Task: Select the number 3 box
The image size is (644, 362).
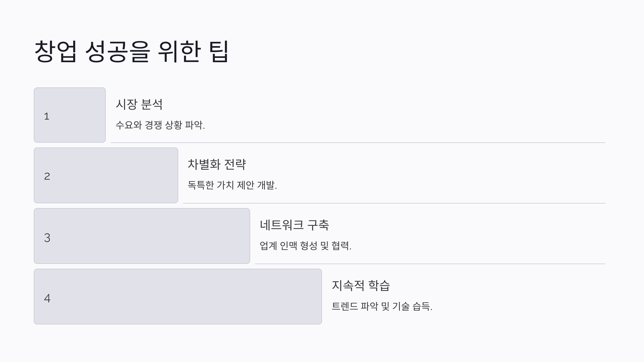Action: click(142, 236)
